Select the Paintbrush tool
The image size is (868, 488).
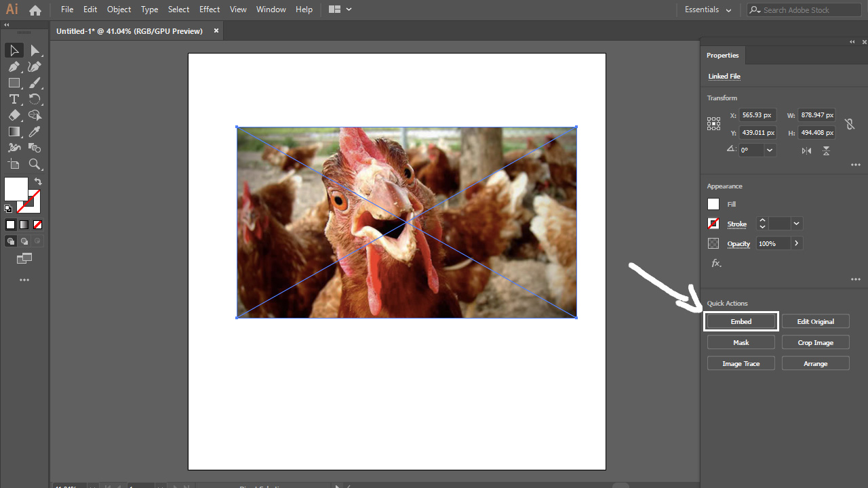pos(35,83)
